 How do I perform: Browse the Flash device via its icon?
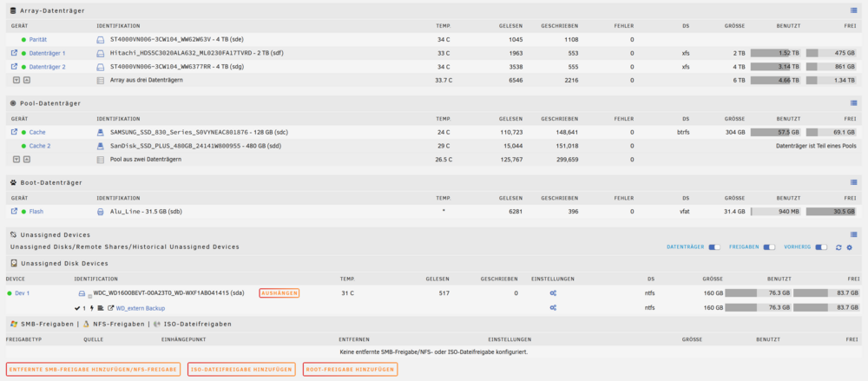coord(15,211)
